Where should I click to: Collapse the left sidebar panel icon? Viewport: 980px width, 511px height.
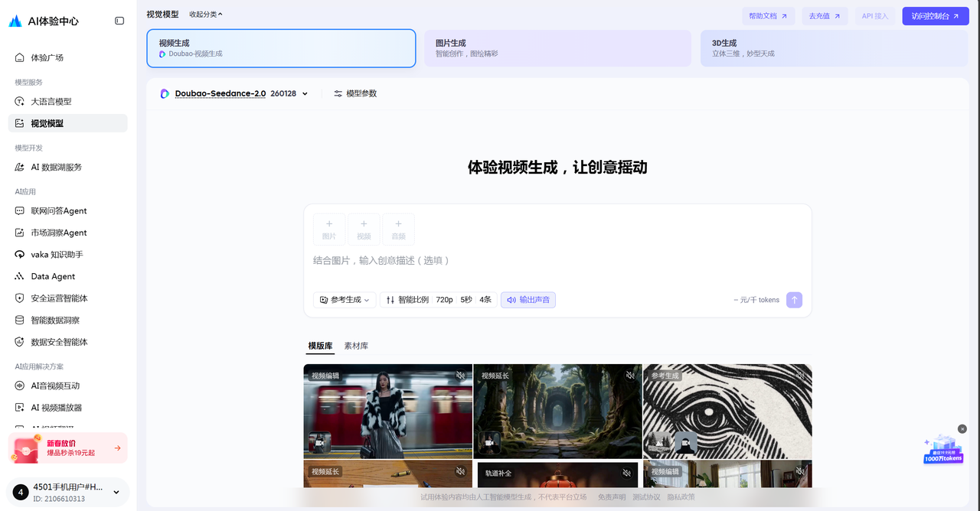coord(119,21)
